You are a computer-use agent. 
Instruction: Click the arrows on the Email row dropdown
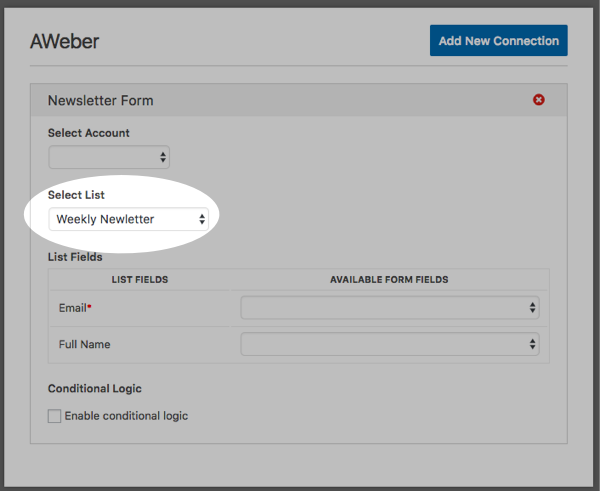point(533,308)
